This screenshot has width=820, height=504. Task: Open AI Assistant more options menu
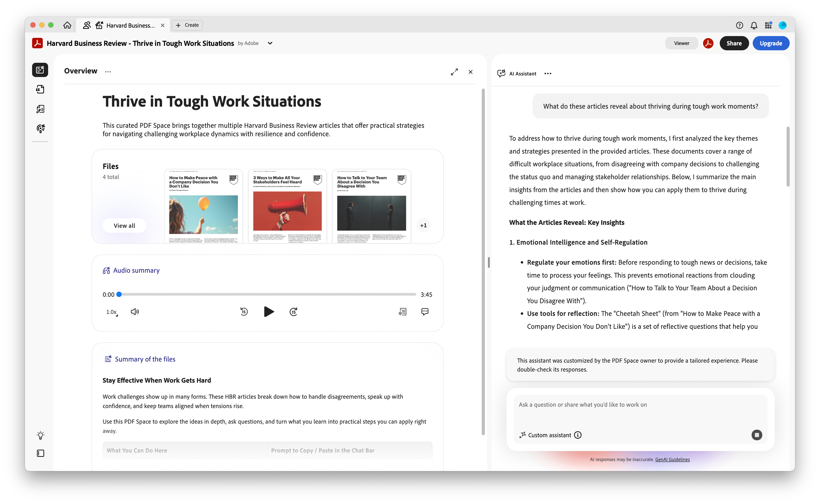(x=548, y=74)
